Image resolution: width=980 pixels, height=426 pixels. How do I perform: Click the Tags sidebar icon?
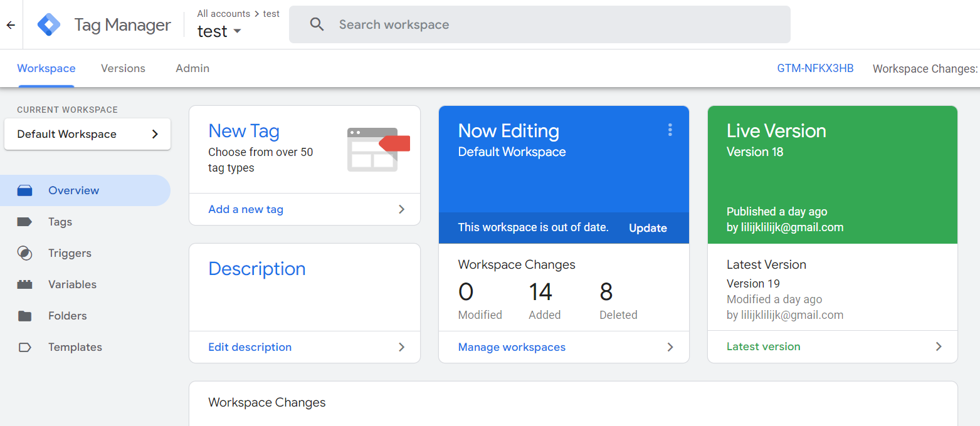click(25, 222)
